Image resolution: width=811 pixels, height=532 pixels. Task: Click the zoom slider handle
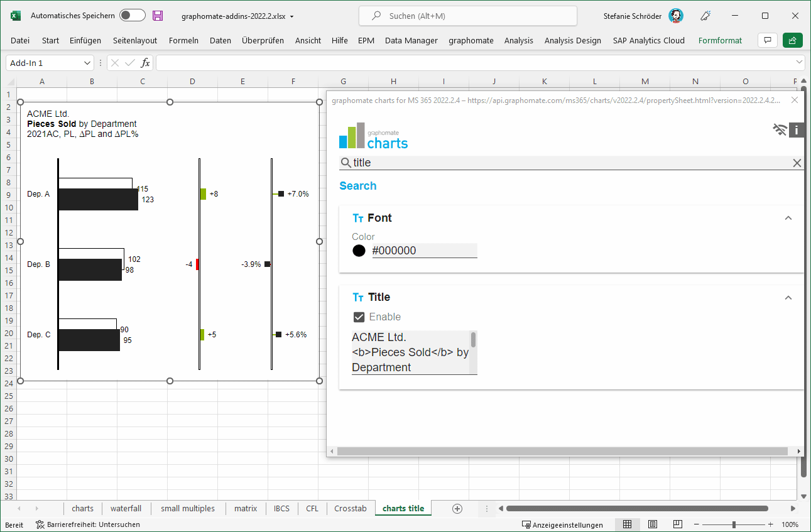(734, 524)
